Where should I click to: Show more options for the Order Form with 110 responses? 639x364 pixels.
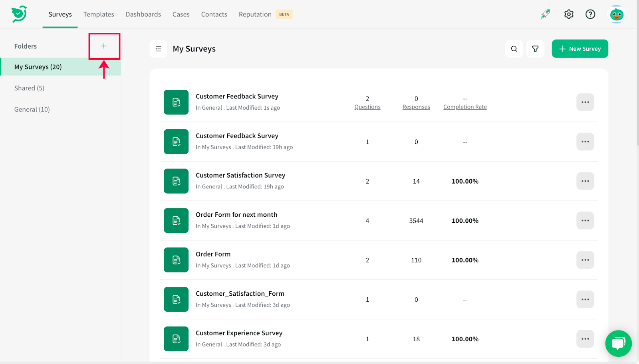(x=585, y=260)
